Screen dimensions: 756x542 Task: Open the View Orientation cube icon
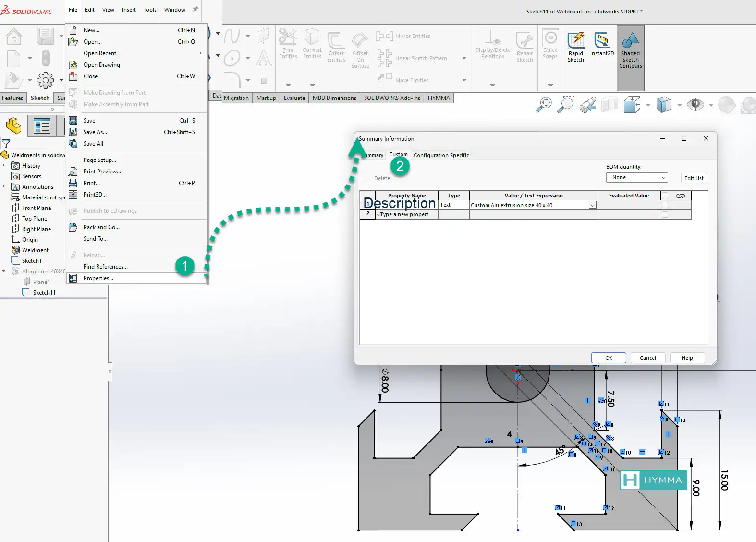tap(632, 104)
